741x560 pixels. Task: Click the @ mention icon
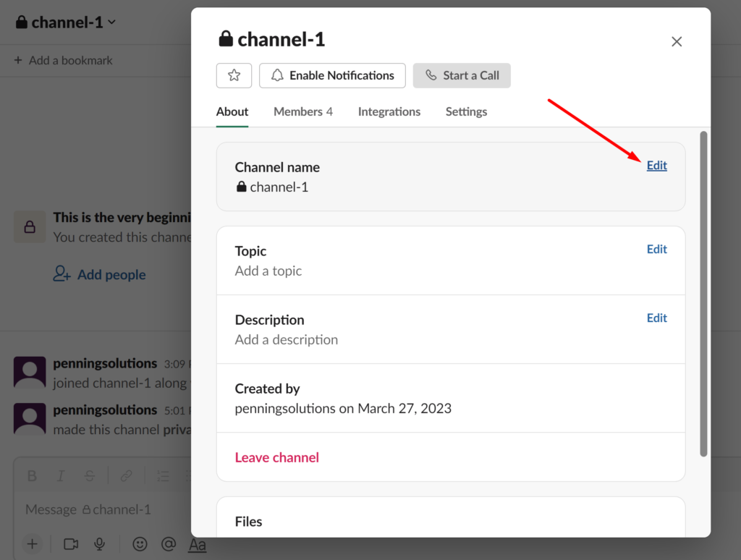pyautogui.click(x=168, y=544)
